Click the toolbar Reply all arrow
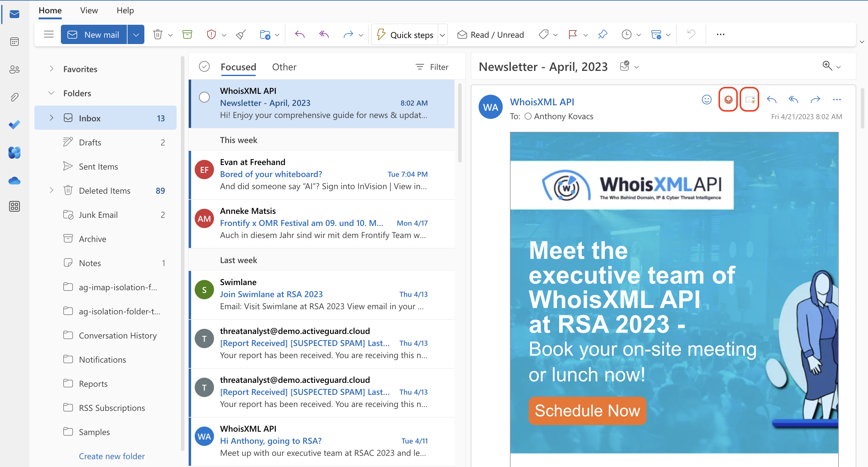The image size is (868, 467). click(324, 34)
